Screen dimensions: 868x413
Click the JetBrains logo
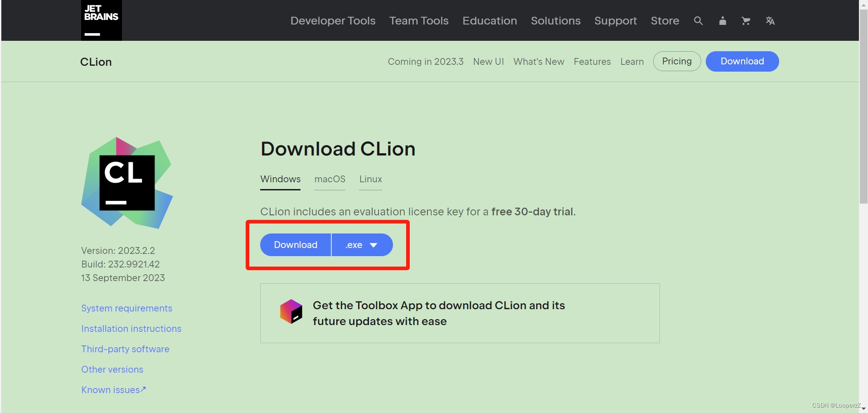point(101,20)
